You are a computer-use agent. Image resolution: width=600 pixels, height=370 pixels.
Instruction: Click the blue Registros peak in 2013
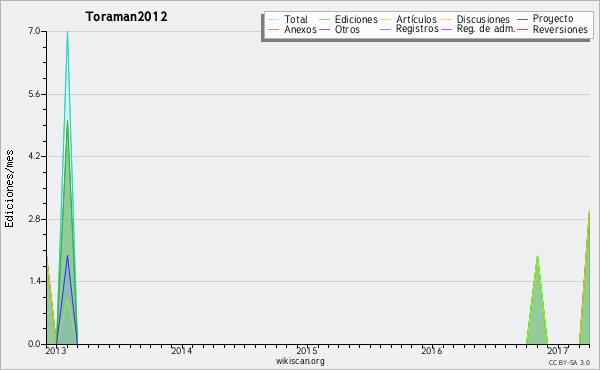coord(67,256)
